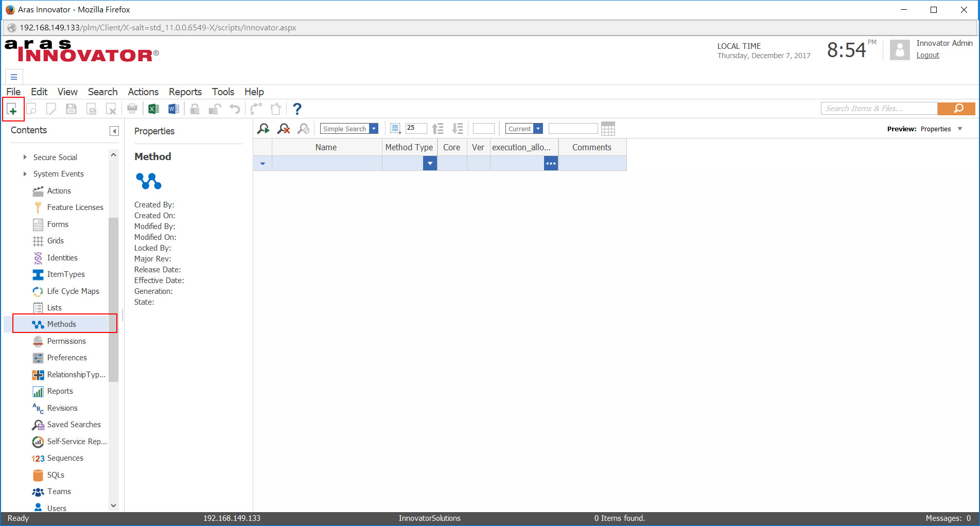Click the Undo arrow icon
The height and width of the screenshot is (526, 980).
pyautogui.click(x=235, y=109)
